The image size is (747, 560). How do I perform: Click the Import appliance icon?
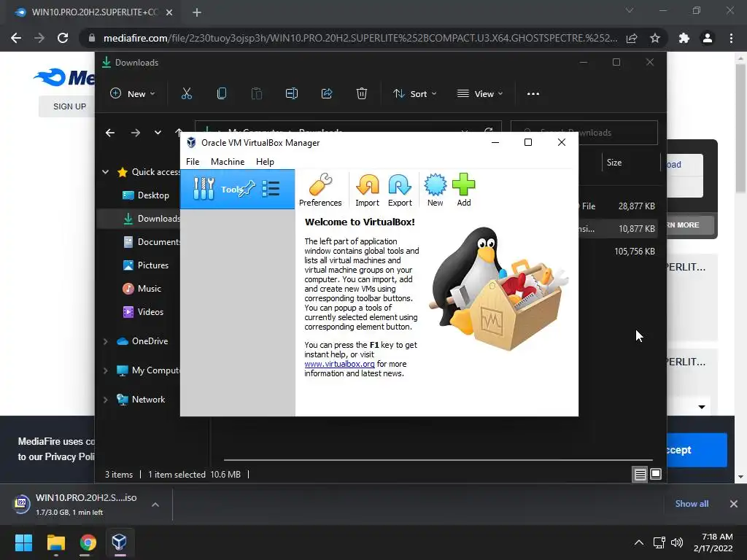point(367,190)
